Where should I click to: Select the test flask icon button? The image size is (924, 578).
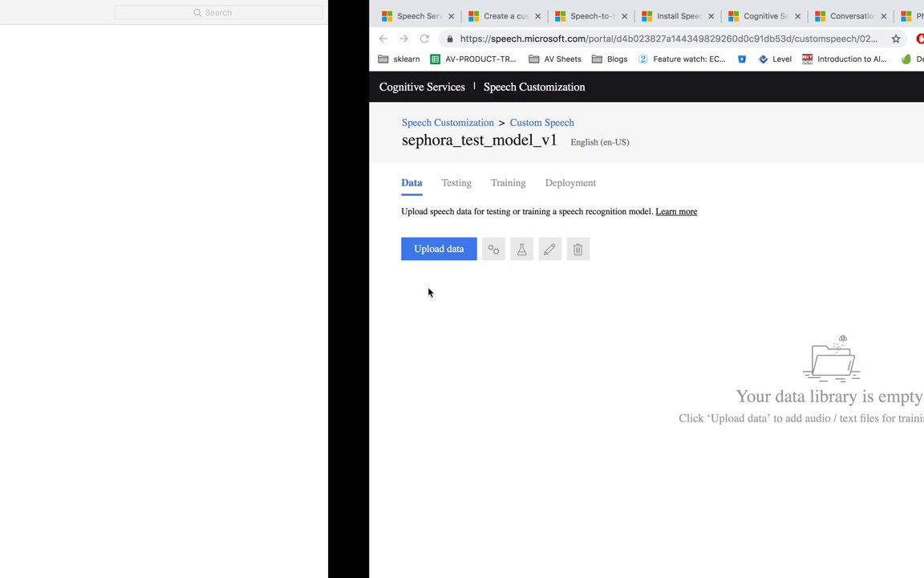521,249
